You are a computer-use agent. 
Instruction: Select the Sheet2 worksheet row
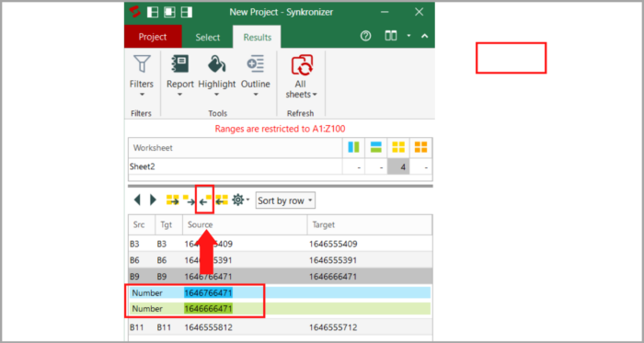pyautogui.click(x=280, y=166)
